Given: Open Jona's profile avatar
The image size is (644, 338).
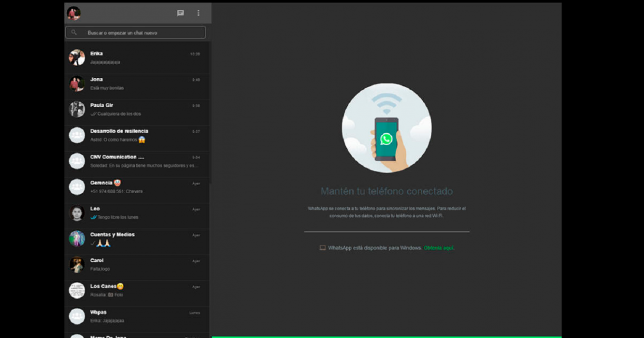Looking at the screenshot, I should point(77,84).
